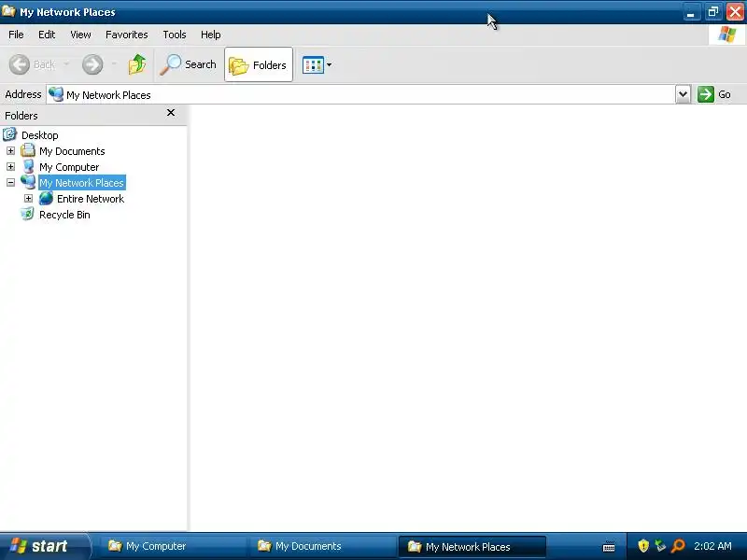The height and width of the screenshot is (560, 747).
Task: Select My Network Places tree item
Action: click(x=81, y=183)
